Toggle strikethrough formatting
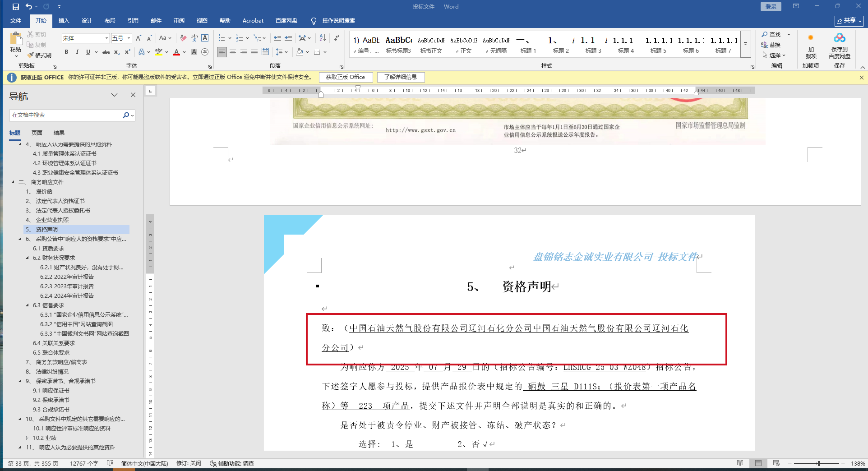868x471 pixels. click(x=106, y=52)
